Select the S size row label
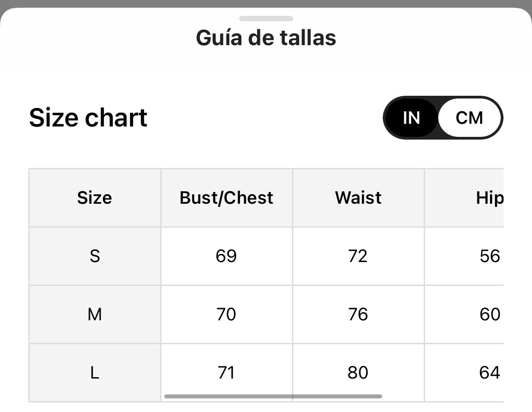 95,256
